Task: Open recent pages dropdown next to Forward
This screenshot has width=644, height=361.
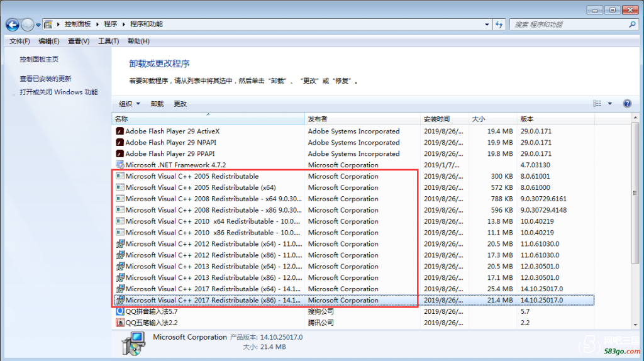Action: (x=38, y=25)
